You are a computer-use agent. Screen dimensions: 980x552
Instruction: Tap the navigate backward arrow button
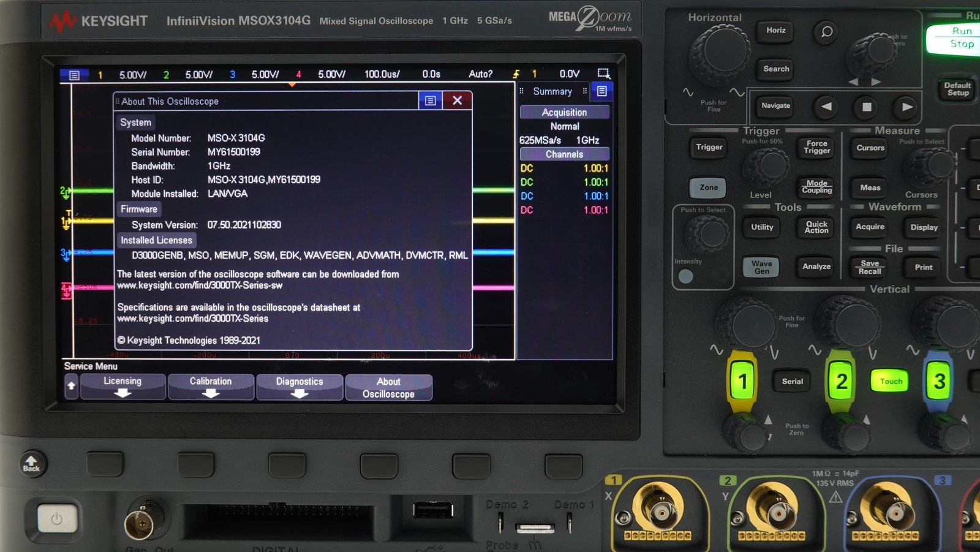[826, 107]
